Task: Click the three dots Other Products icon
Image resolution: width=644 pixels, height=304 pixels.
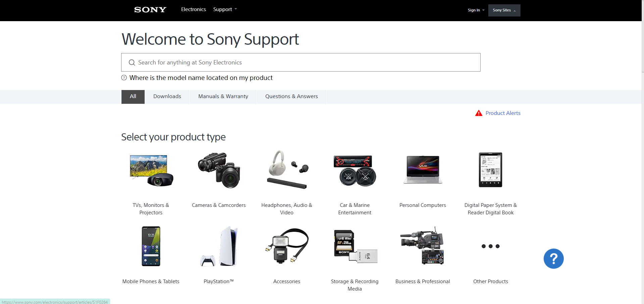Action: (490, 246)
